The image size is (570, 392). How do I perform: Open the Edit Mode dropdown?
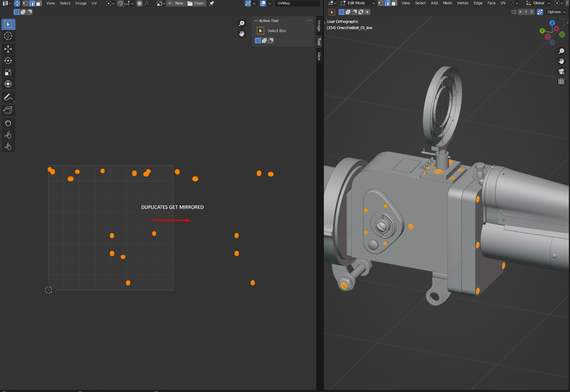pos(358,3)
